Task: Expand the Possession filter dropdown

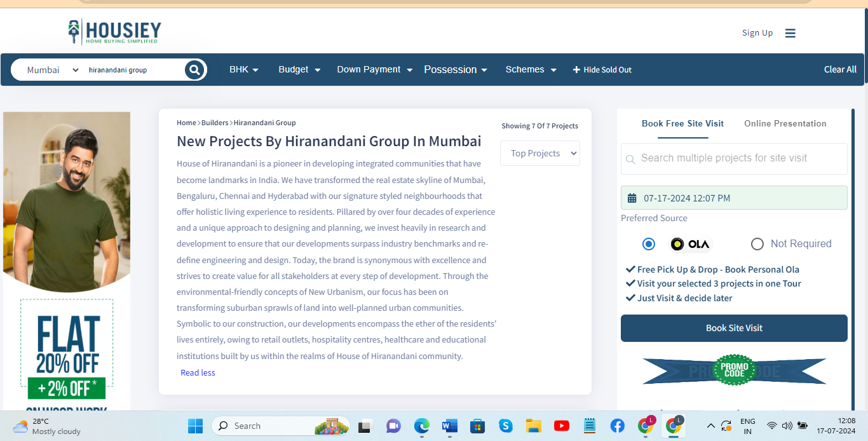Action: (456, 70)
